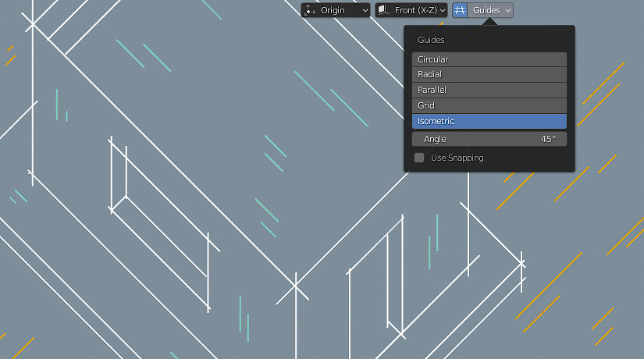Select the Radial guide type
The width and height of the screenshot is (644, 359).
tap(489, 75)
